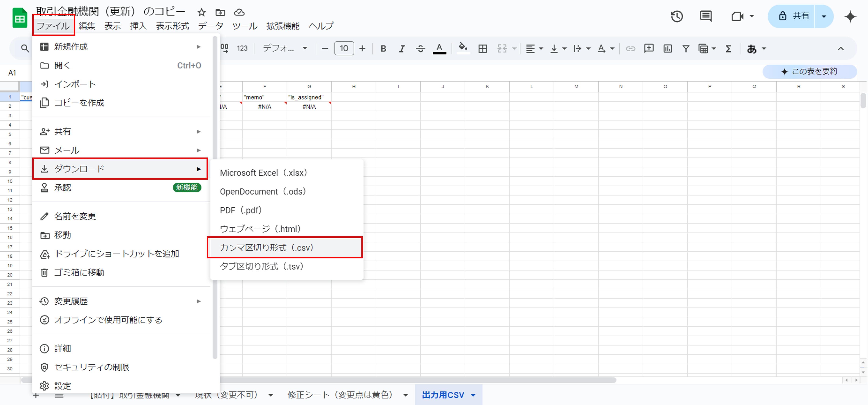The width and height of the screenshot is (868, 405).
Task: Toggle strikethrough formatting
Action: (420, 49)
